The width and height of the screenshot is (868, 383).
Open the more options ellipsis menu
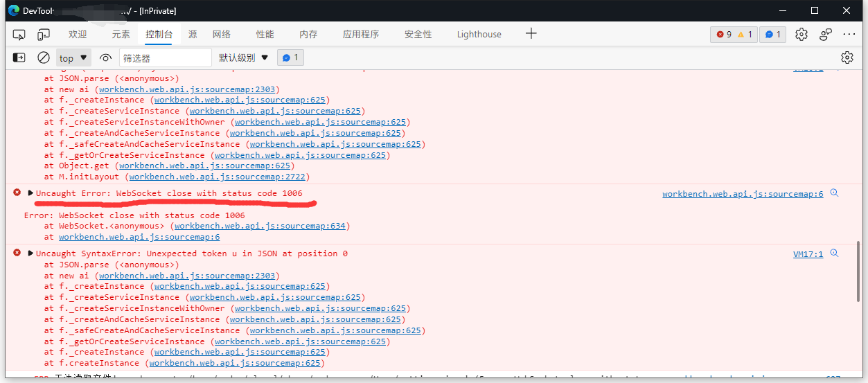tap(849, 34)
